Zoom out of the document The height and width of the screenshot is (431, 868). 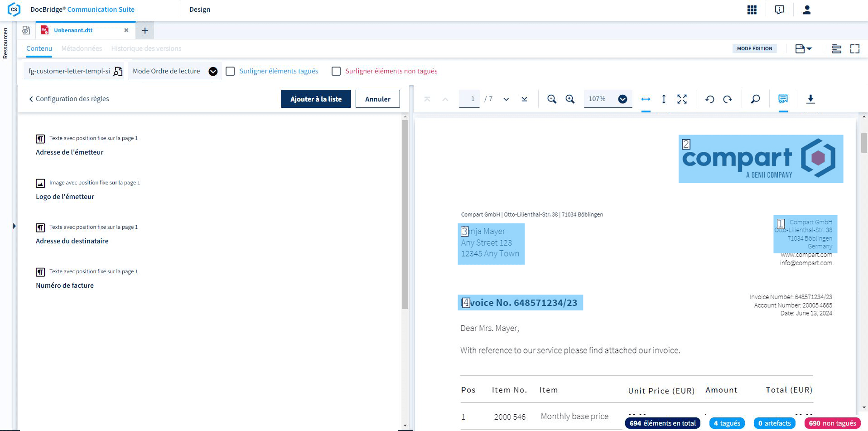[552, 99]
